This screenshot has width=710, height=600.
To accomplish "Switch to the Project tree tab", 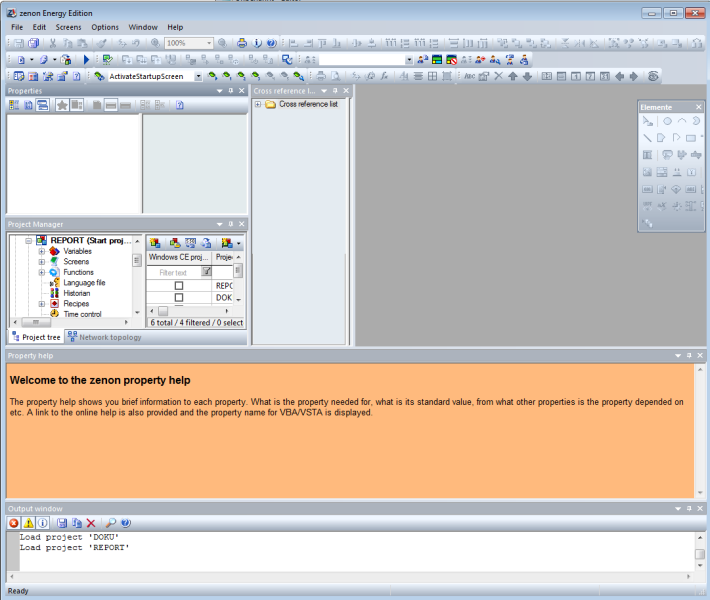I will click(37, 337).
